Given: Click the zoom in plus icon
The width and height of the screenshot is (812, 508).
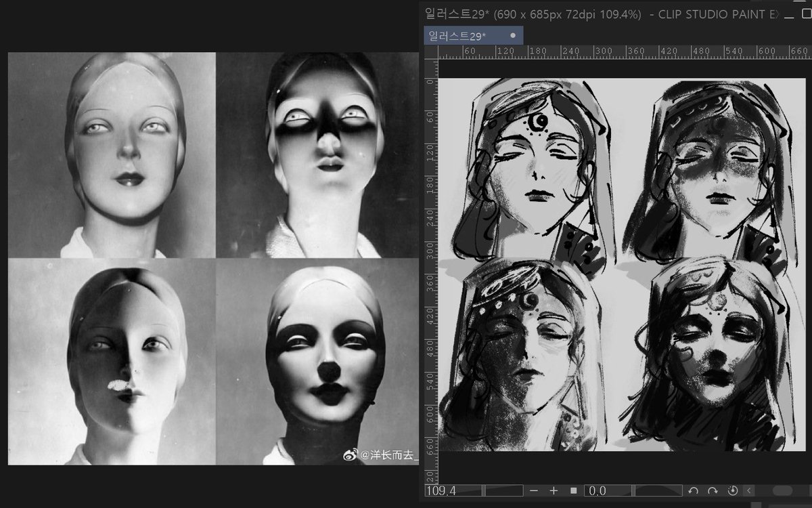Looking at the screenshot, I should [x=554, y=490].
